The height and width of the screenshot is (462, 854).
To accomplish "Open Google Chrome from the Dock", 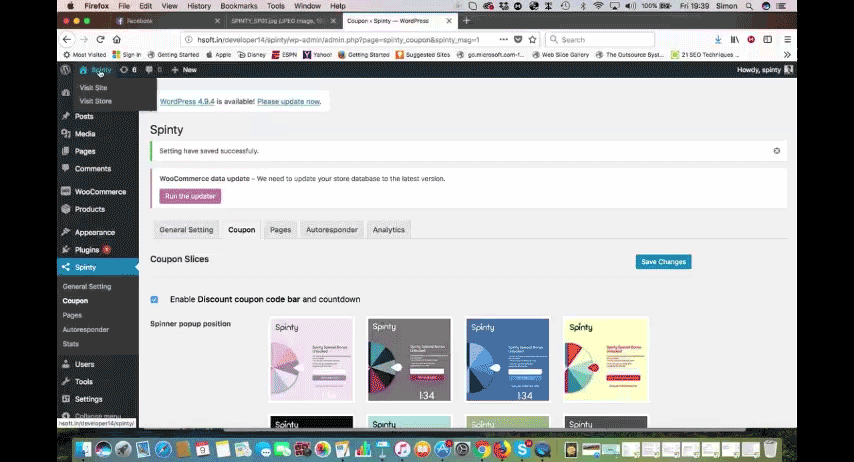I will click(x=481, y=449).
